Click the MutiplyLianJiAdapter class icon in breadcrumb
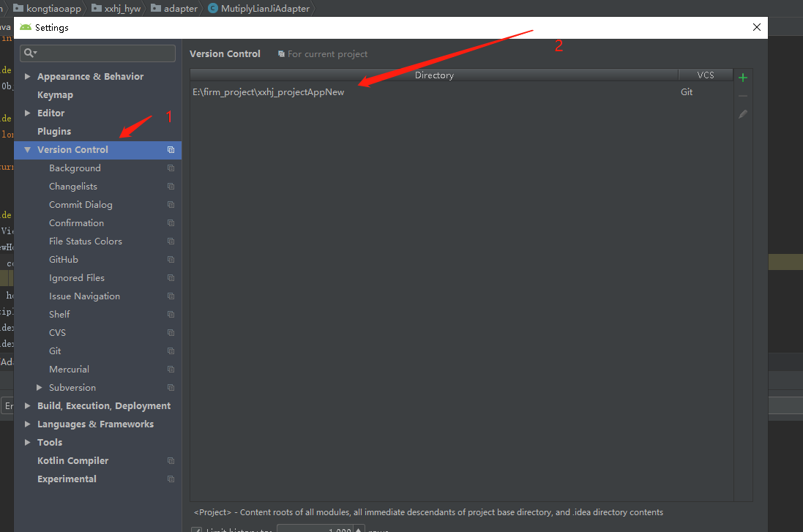The image size is (803, 532). [214, 9]
